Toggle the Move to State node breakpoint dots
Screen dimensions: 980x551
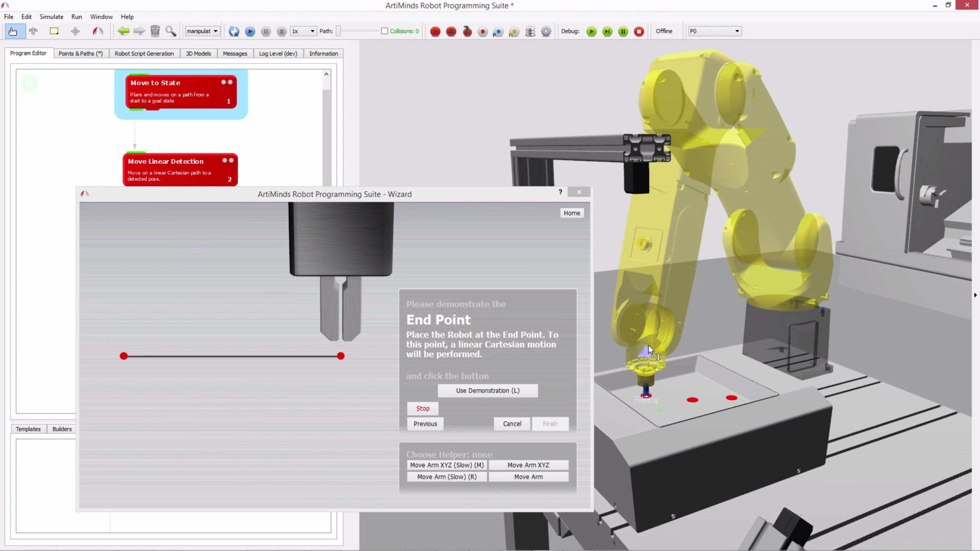[227, 82]
